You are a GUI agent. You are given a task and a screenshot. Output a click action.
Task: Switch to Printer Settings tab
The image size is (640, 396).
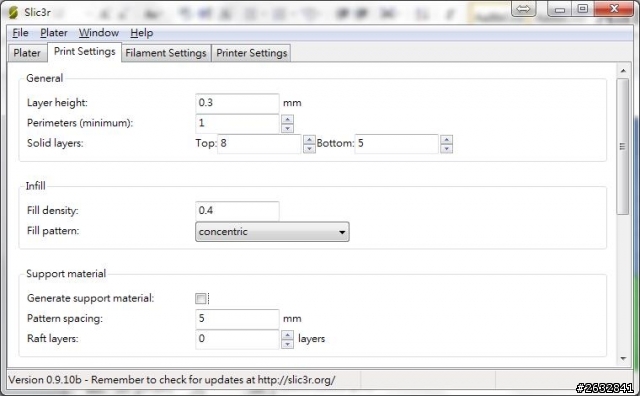pyautogui.click(x=251, y=53)
